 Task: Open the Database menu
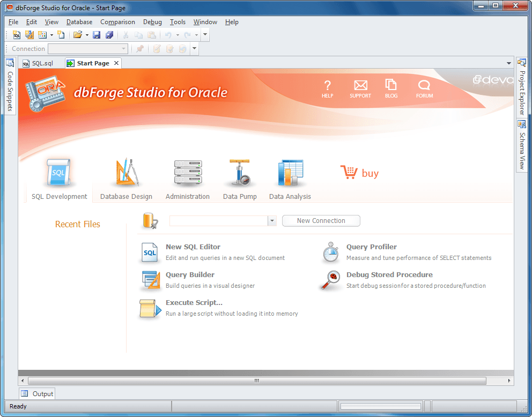[x=79, y=21]
